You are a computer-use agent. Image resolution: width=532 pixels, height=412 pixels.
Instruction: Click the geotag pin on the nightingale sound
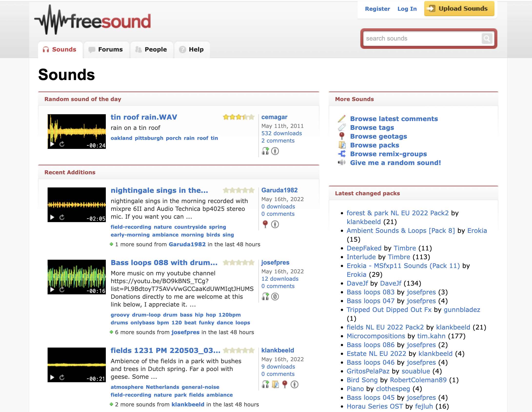pos(265,224)
